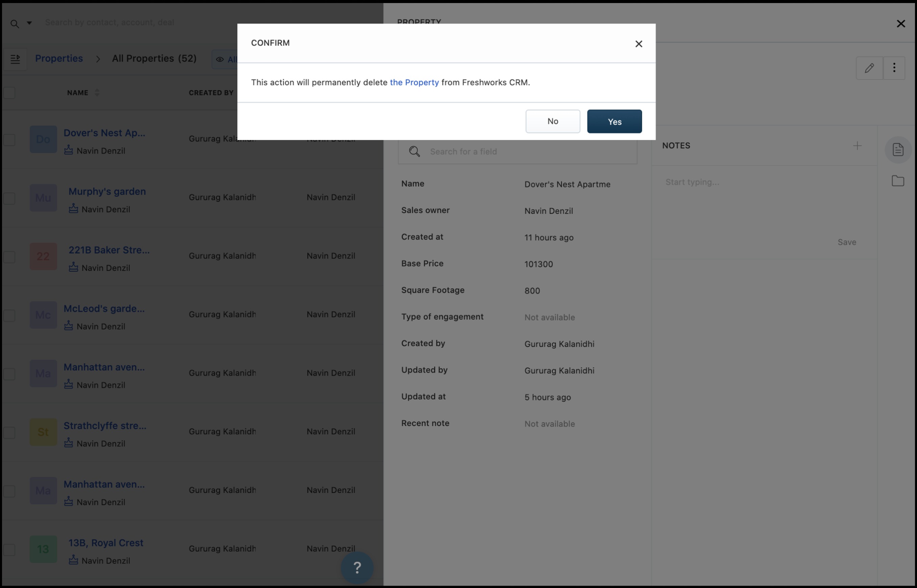Click the 'Mc' avatar thumbnail
This screenshot has height=588, width=917.
pyautogui.click(x=43, y=315)
